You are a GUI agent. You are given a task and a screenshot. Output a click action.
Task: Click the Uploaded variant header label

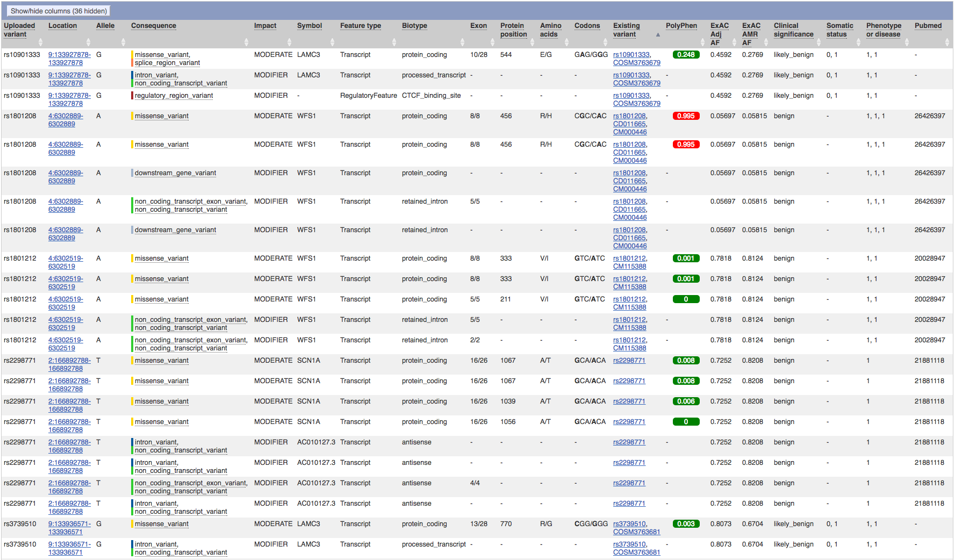[19, 30]
